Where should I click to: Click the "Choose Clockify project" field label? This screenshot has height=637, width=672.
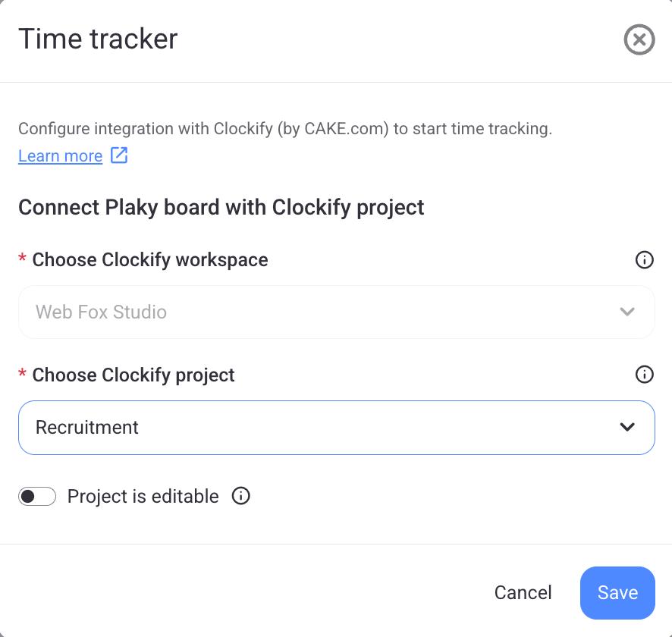[x=133, y=375]
